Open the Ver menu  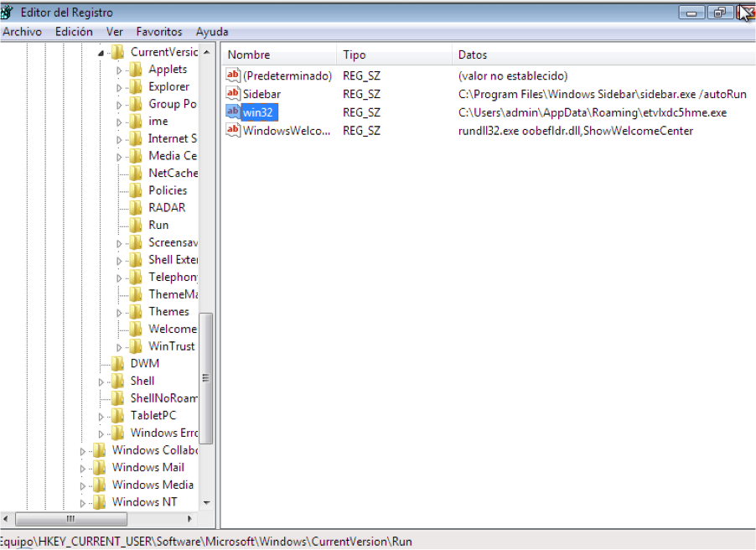[114, 32]
